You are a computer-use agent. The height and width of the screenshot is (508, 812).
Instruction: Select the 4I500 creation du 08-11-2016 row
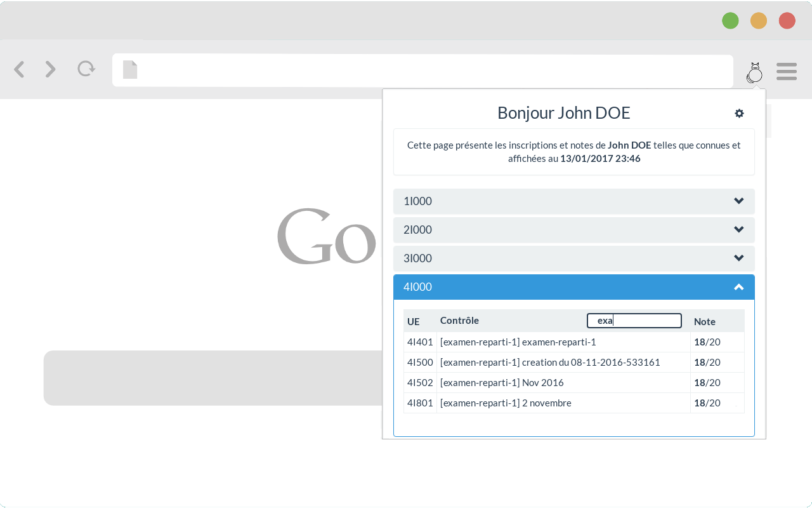click(x=574, y=363)
